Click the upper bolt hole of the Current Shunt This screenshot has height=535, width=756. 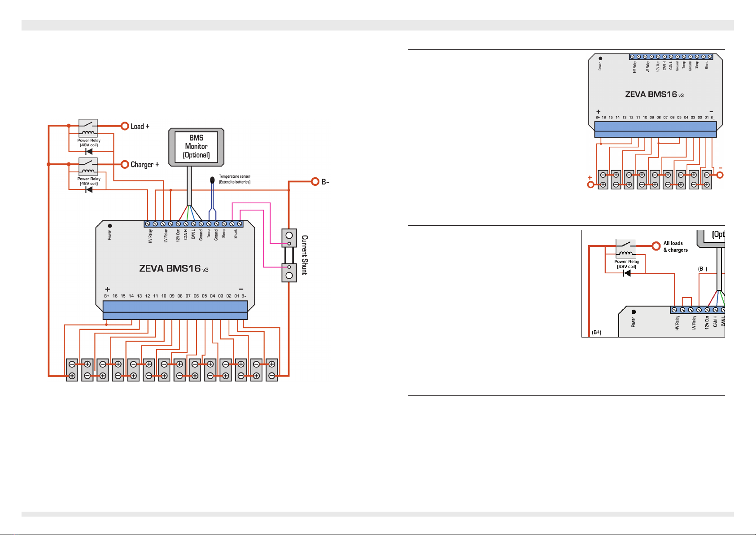(289, 235)
